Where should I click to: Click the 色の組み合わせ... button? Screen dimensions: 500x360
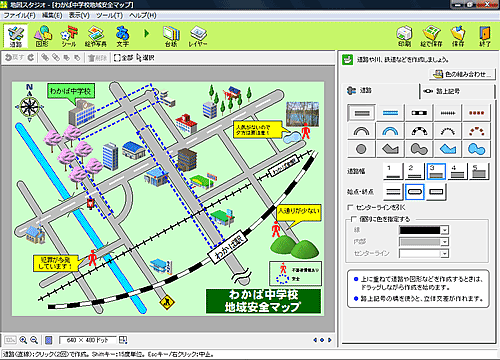coord(462,74)
